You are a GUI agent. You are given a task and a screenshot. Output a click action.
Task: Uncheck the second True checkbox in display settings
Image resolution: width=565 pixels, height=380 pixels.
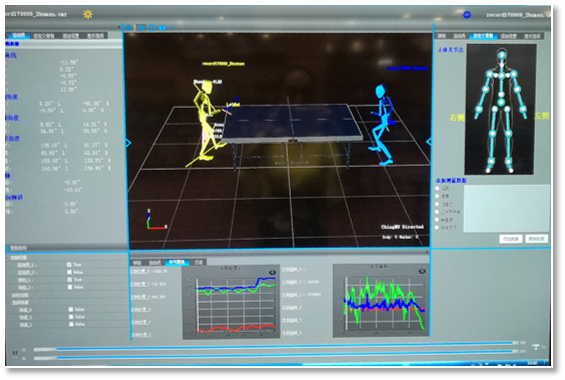[x=70, y=280]
